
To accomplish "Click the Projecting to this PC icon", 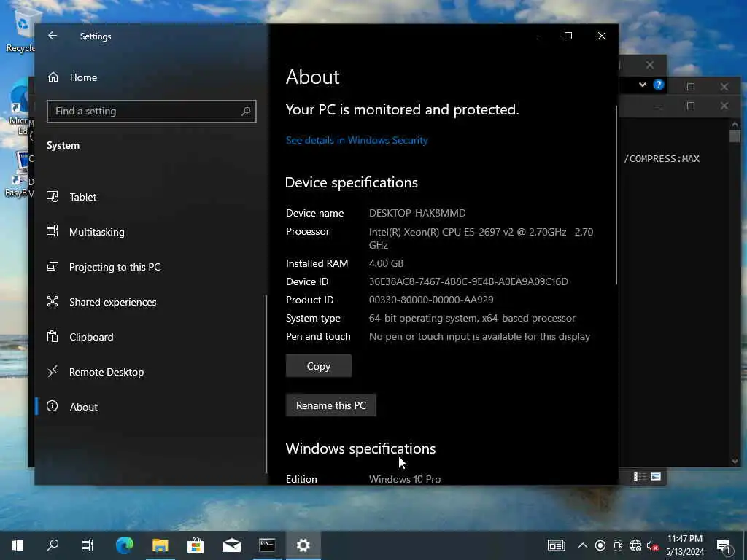I will point(53,266).
